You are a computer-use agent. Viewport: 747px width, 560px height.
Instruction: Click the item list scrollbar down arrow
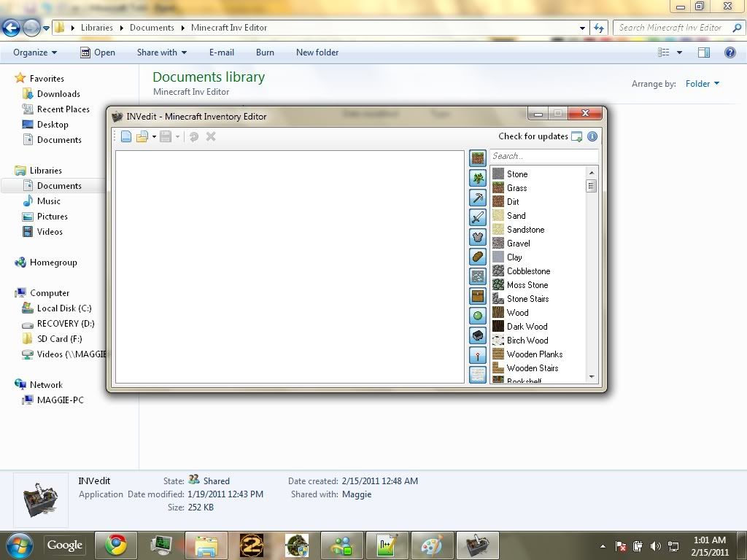(592, 377)
